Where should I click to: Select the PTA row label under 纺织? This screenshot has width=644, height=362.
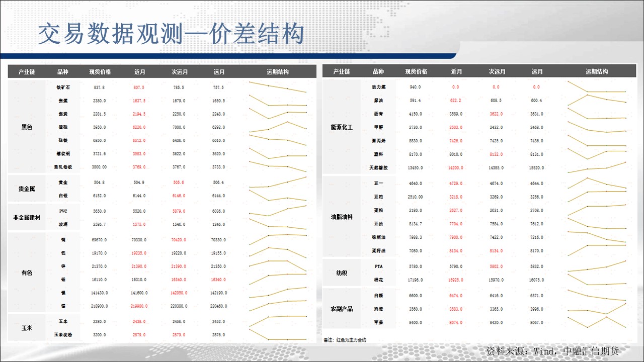(378, 266)
